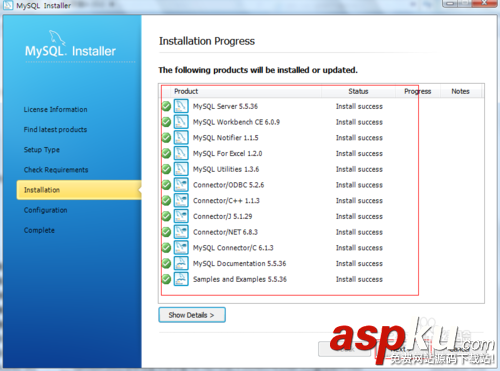The width and height of the screenshot is (500, 371).
Task: Click Install success status for MySQL Server
Action: [x=359, y=106]
